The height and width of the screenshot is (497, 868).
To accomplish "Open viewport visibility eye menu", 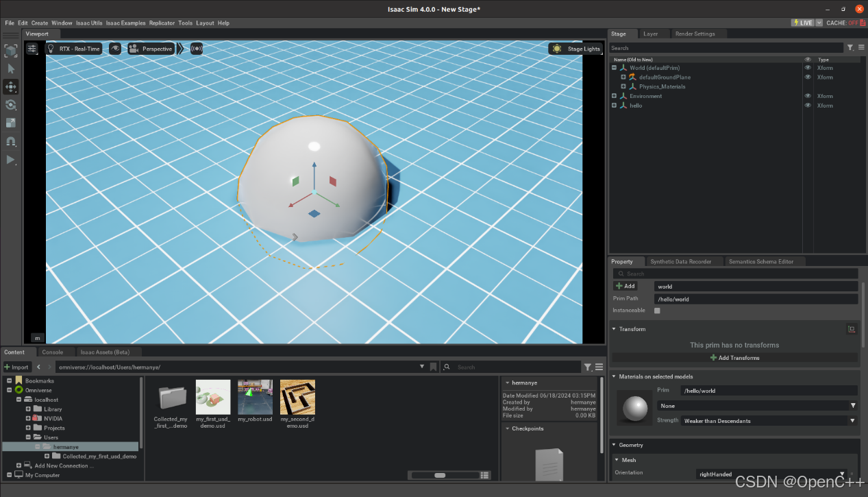I will (x=115, y=49).
